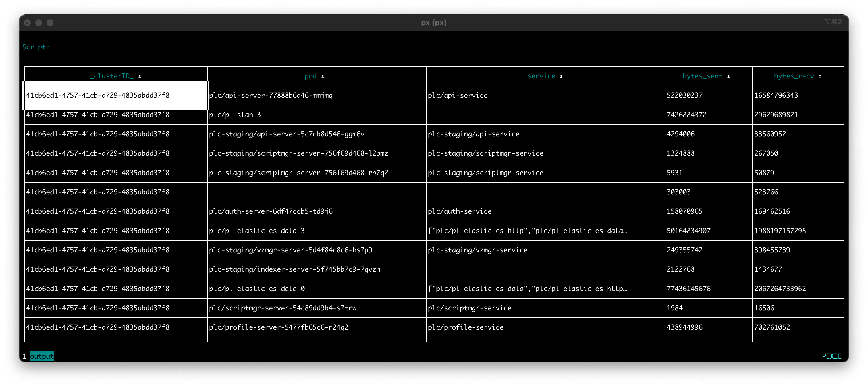Click the sort arrows beside bytes_recv header
Image resolution: width=868 pixels, height=386 pixels.
[820, 76]
